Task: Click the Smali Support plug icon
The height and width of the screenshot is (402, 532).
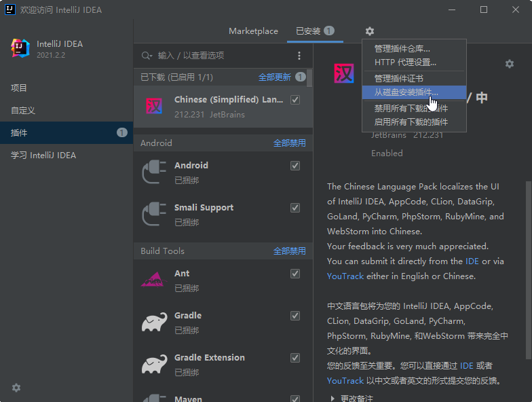Action: pos(154,214)
